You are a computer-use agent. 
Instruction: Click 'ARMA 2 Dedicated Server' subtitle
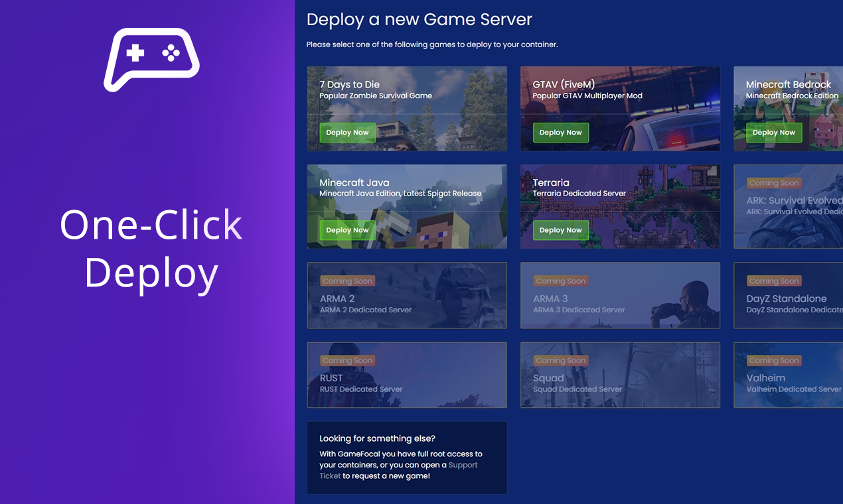click(366, 310)
